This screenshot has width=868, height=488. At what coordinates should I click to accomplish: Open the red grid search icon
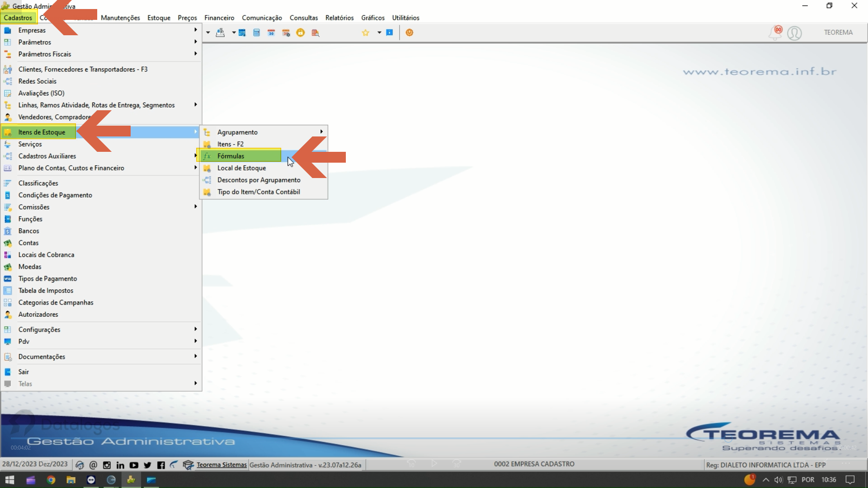(x=315, y=33)
